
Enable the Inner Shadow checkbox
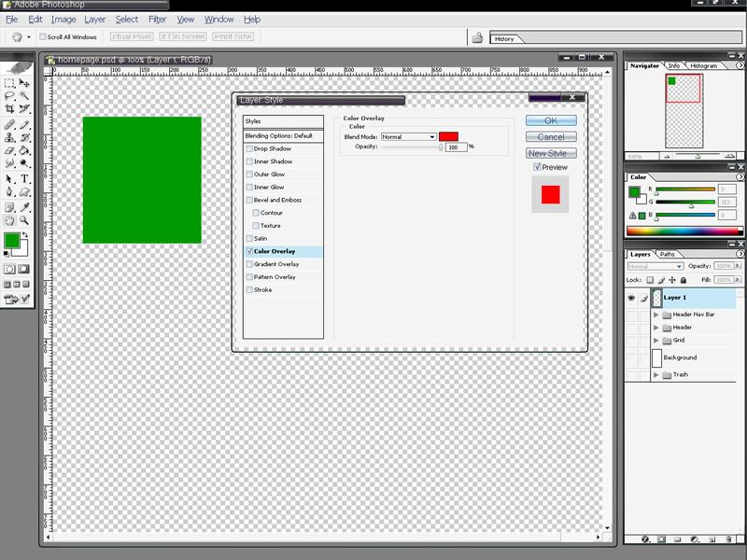(249, 161)
